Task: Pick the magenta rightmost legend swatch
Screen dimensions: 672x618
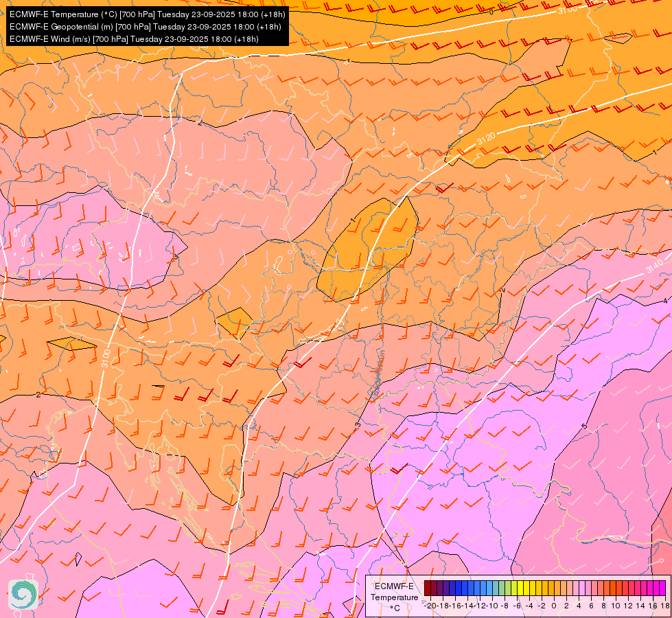Action: (662, 588)
